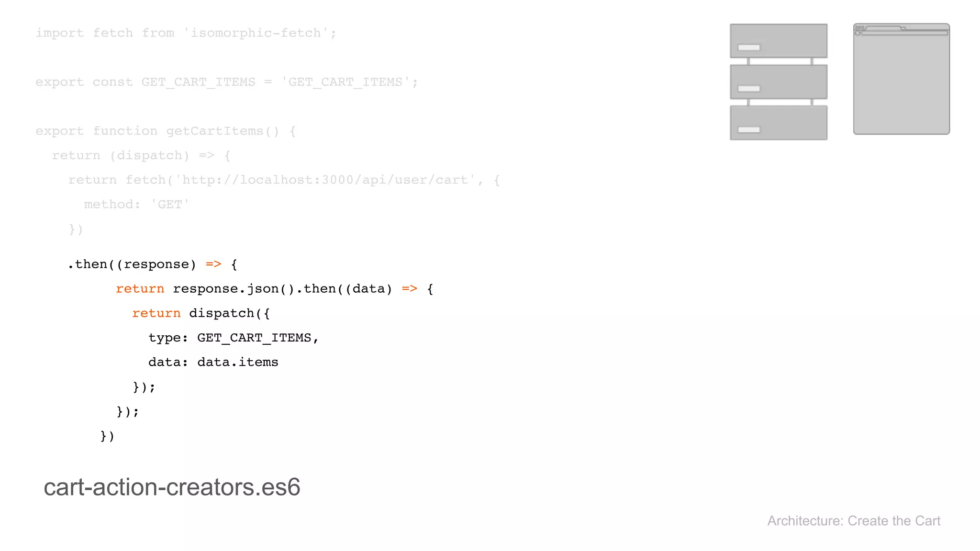Click the faded isomorphic-fetch import line
Viewport: 980px width, 551px height.
click(186, 33)
